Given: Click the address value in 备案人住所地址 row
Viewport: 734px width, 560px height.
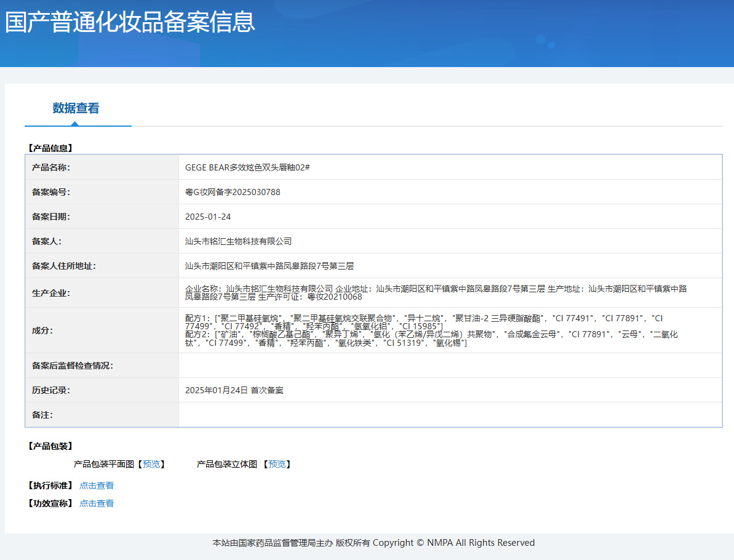Looking at the screenshot, I should pos(269,266).
